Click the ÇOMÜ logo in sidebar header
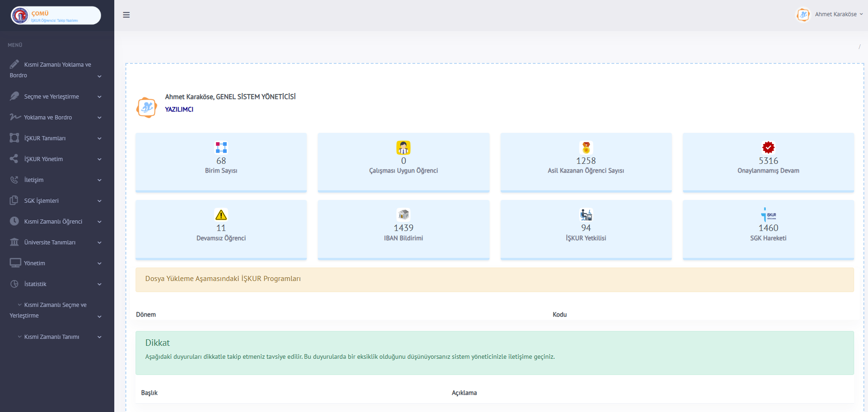 pyautogui.click(x=56, y=15)
